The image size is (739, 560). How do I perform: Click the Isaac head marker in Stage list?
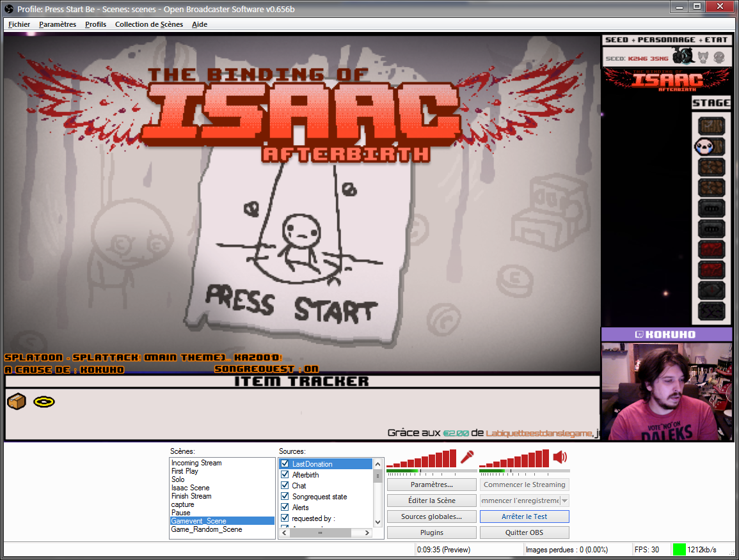point(704,147)
